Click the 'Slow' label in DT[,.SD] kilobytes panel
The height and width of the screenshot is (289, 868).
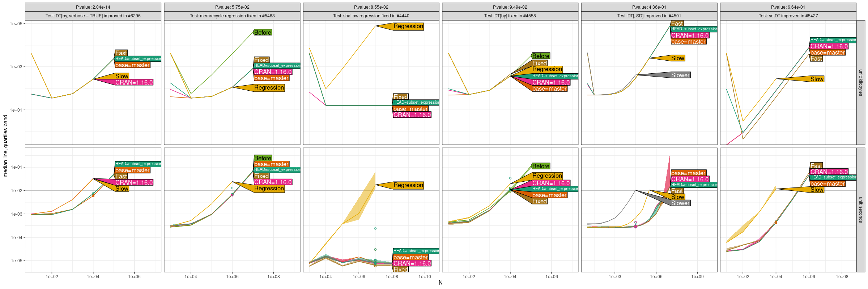pyautogui.click(x=678, y=58)
